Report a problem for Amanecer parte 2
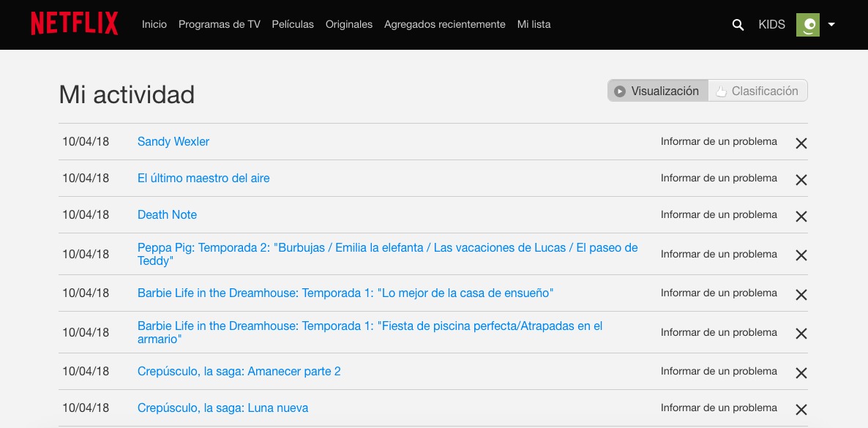 (719, 371)
